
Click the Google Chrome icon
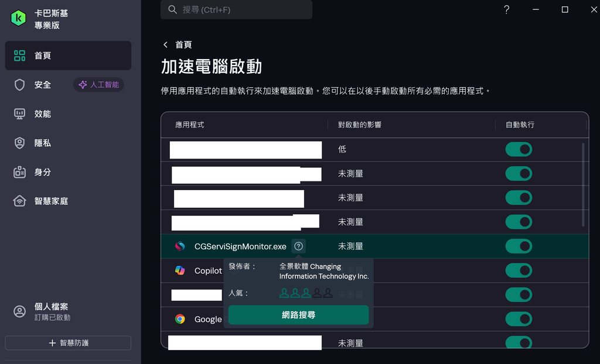(x=180, y=319)
